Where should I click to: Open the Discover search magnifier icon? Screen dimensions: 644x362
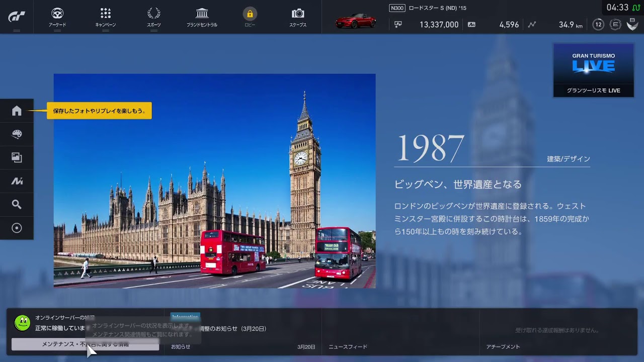(17, 205)
